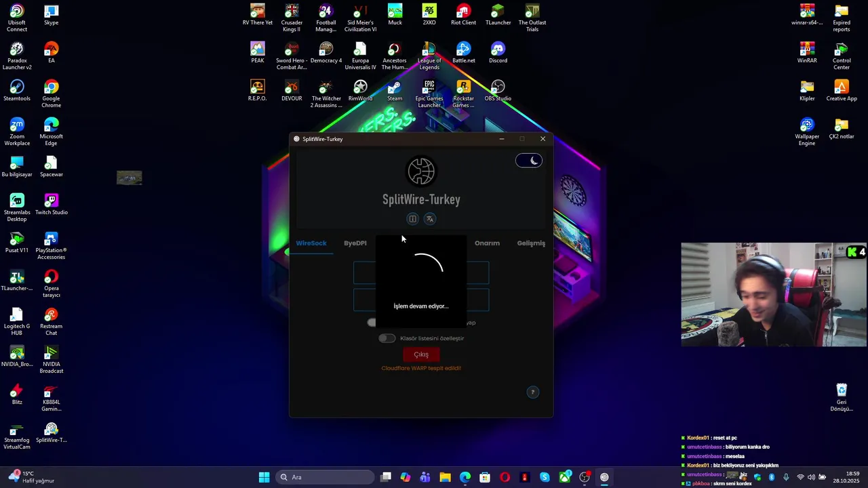868x488 pixels.
Task: Select small thumbnail image on desktop
Action: pos(129,178)
